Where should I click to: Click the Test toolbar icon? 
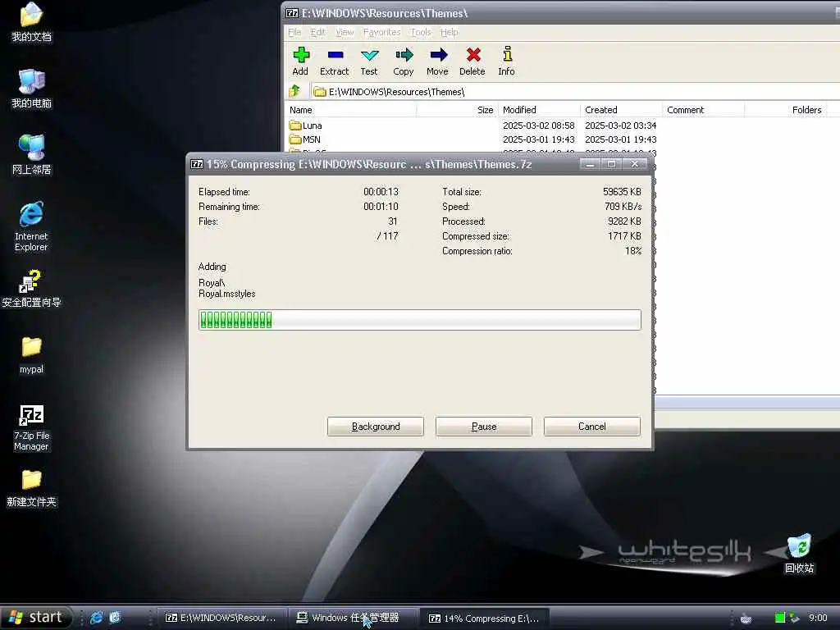(x=369, y=62)
